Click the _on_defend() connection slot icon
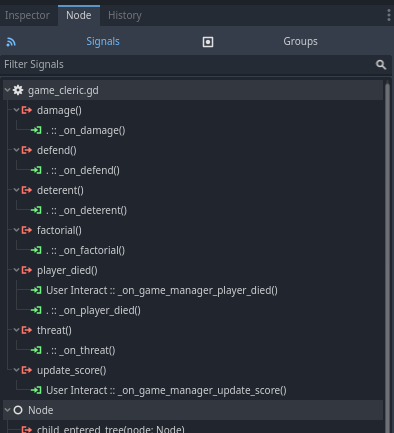Screen dimensions: 394x433 (36, 170)
